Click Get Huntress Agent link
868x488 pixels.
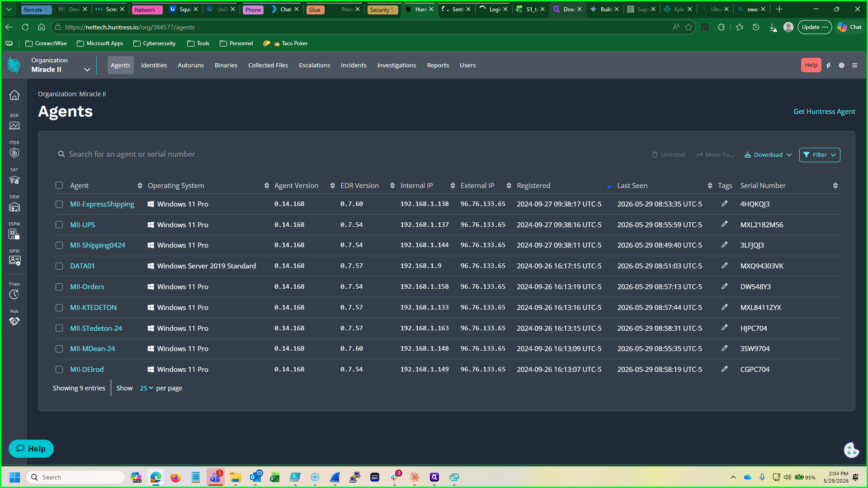coord(824,112)
